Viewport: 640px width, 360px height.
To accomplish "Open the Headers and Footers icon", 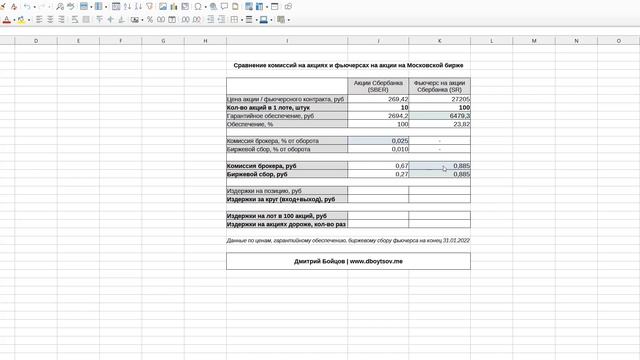I will (236, 7).
